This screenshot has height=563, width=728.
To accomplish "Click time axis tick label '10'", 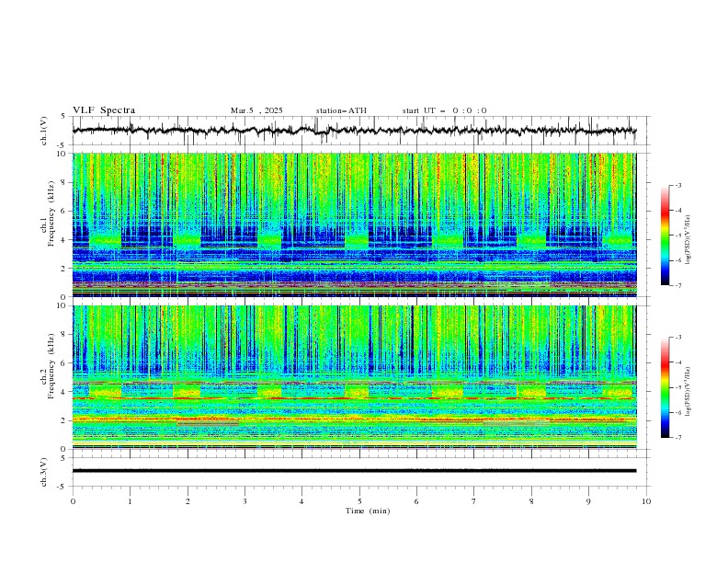I will pyautogui.click(x=646, y=501).
